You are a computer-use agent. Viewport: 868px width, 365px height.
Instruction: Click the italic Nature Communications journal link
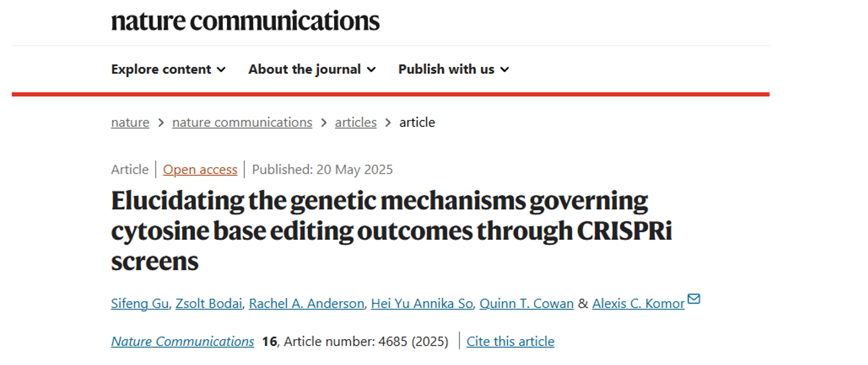pos(182,341)
